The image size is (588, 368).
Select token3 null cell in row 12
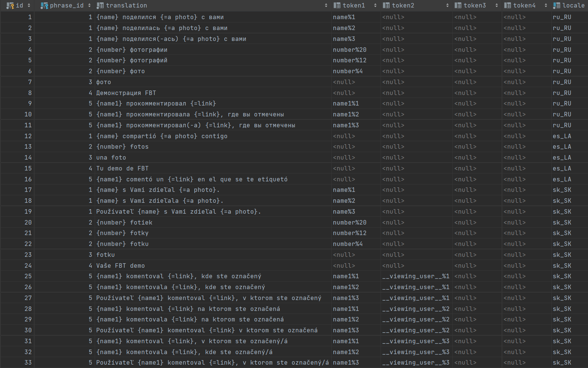click(477, 136)
